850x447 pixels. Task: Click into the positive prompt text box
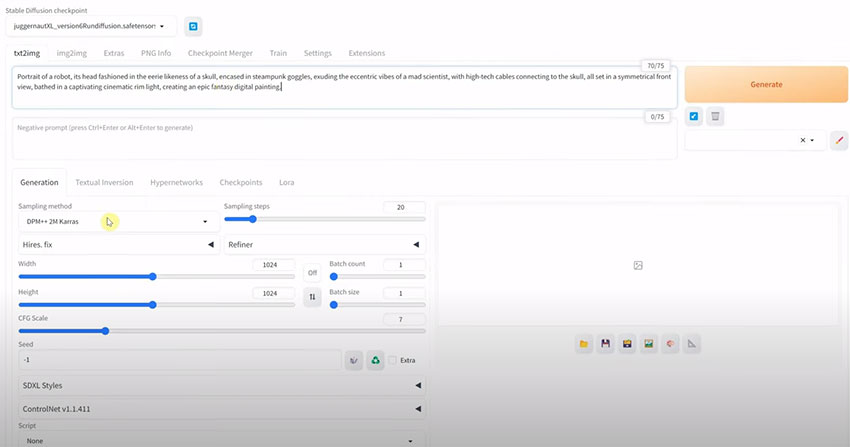345,87
